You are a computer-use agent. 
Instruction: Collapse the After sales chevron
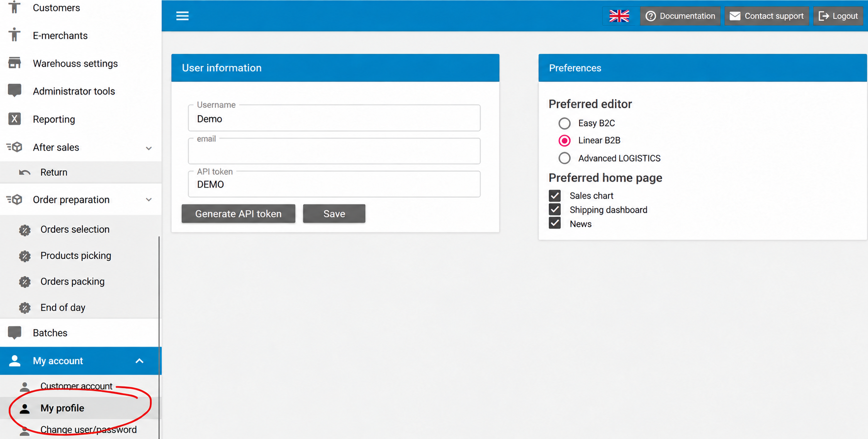(149, 148)
